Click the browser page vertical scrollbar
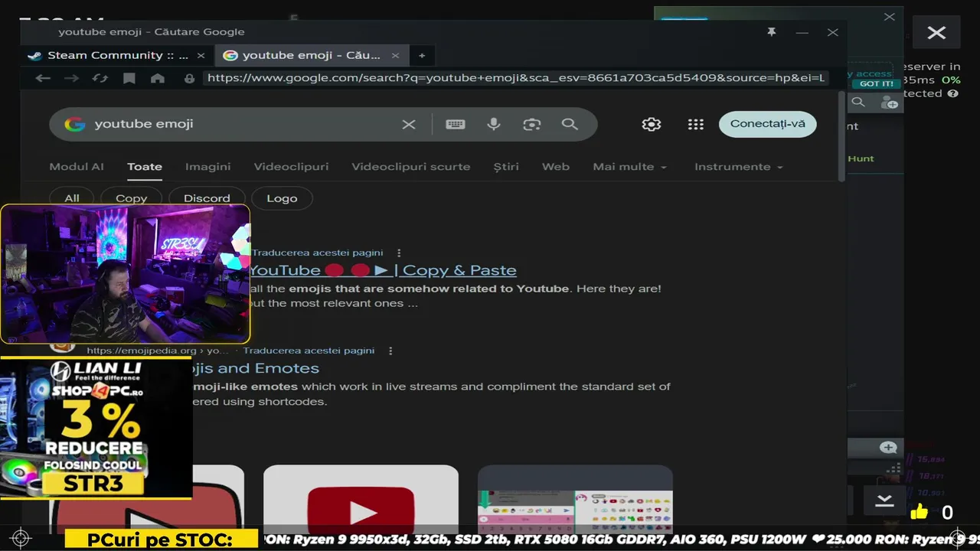This screenshot has width=980, height=551. 842,136
